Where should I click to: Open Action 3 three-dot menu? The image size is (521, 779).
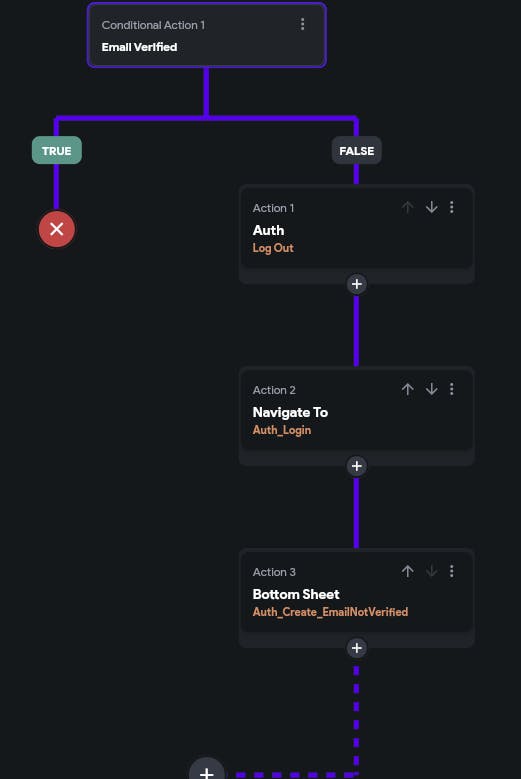coord(451,571)
